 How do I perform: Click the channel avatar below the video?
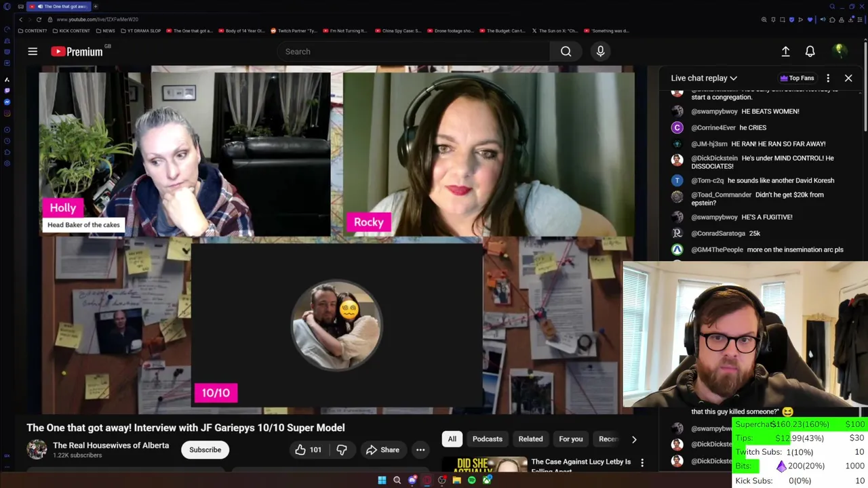[37, 449]
